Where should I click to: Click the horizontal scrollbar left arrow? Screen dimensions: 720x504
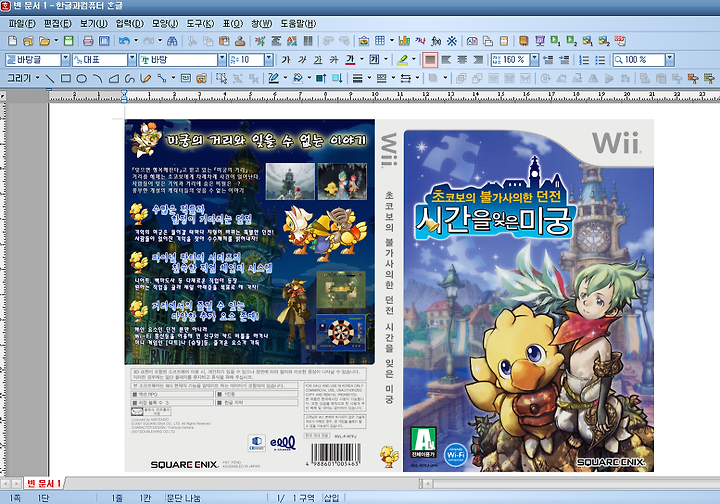pyautogui.click(x=427, y=483)
